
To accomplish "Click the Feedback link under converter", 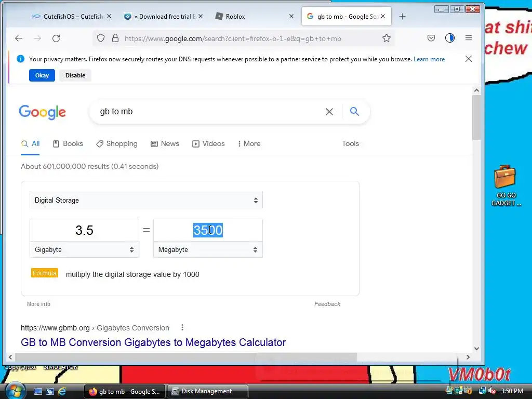I will click(327, 304).
